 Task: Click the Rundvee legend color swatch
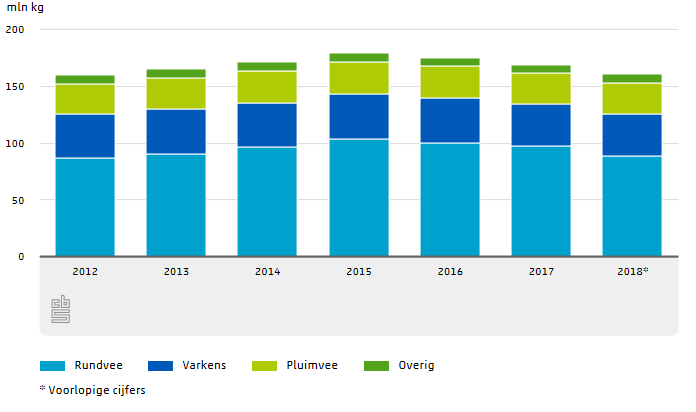(52, 366)
